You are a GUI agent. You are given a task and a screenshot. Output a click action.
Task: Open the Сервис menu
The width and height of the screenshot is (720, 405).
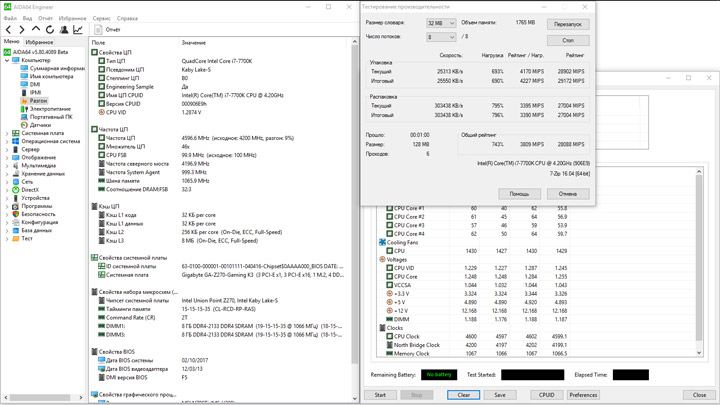pyautogui.click(x=101, y=18)
